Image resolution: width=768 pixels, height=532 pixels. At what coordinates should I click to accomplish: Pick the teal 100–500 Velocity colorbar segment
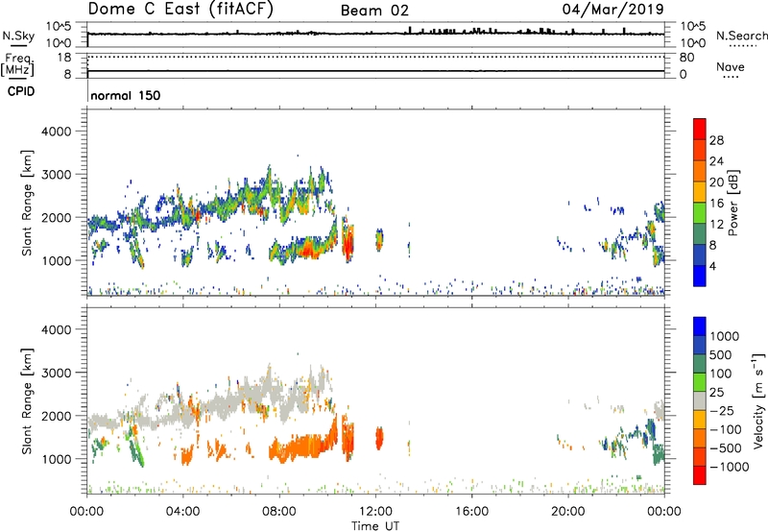click(x=700, y=364)
